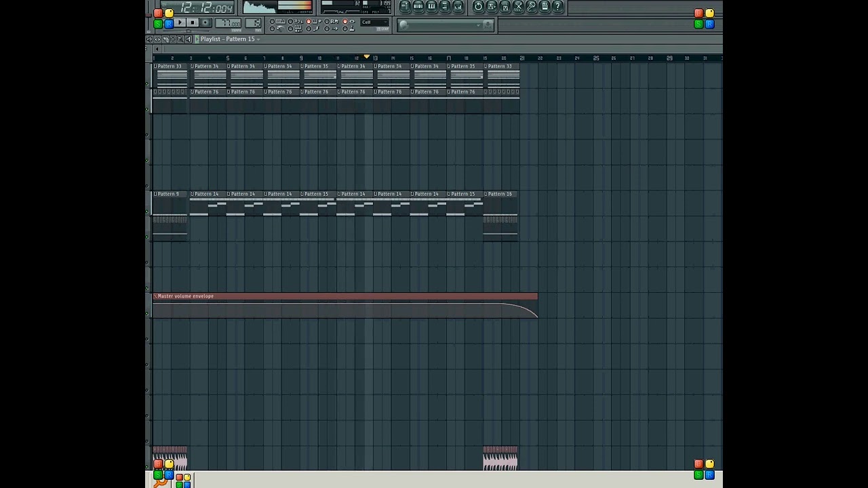Click the oscilloscope waveform display
This screenshot has height=488, width=868.
pyautogui.click(x=260, y=7)
